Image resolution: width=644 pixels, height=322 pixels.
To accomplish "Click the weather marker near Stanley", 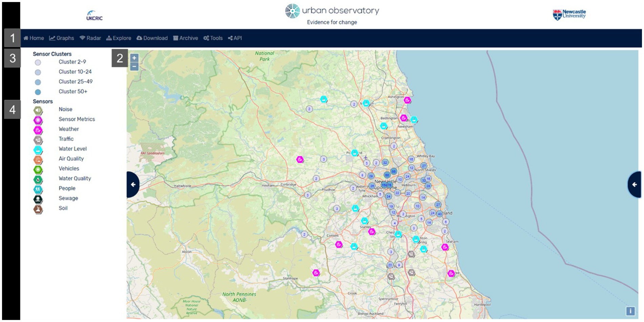I will (372, 232).
